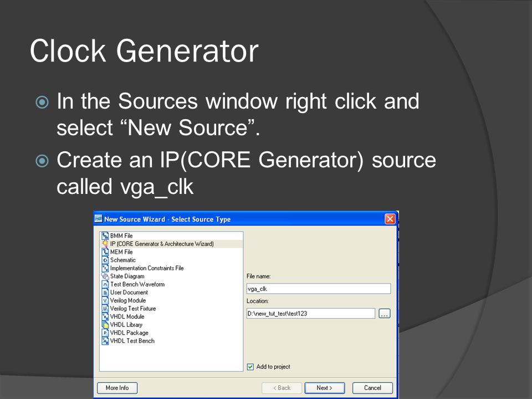Toggle the Add to project checkbox
Viewport: 532px width, 399px height.
(250, 367)
